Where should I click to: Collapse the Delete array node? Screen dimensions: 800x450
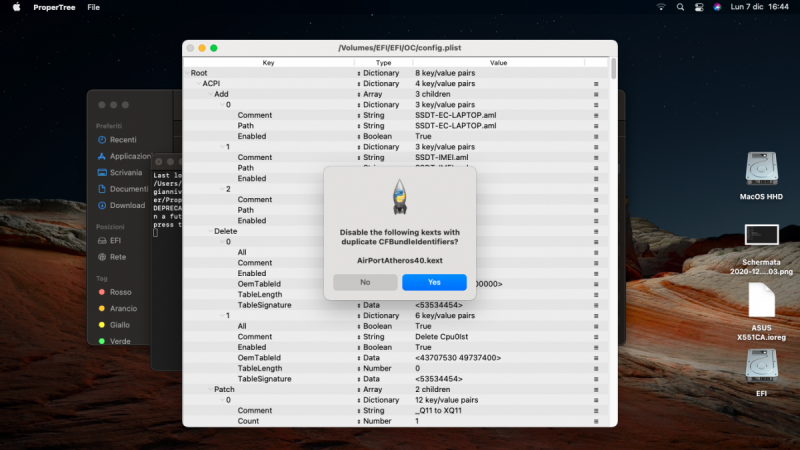point(210,231)
